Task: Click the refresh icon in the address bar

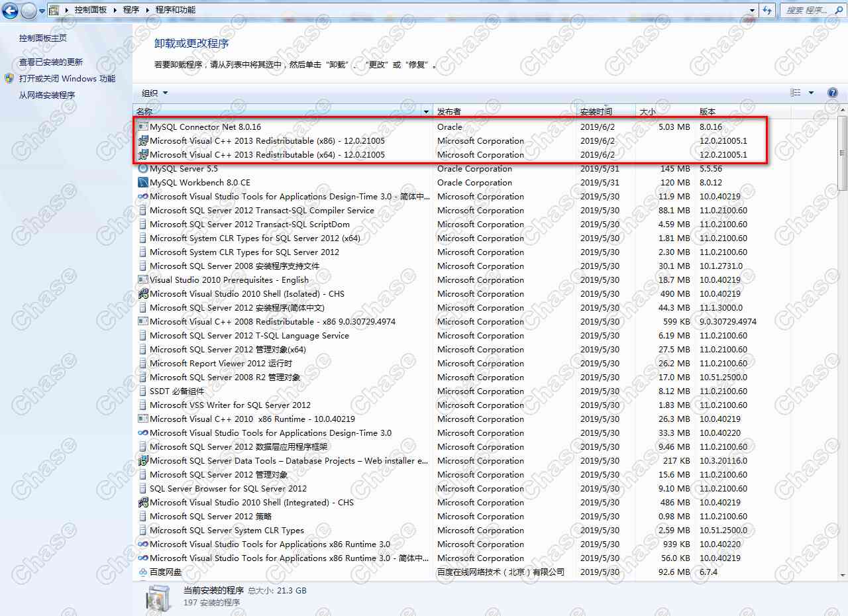Action: coord(767,10)
